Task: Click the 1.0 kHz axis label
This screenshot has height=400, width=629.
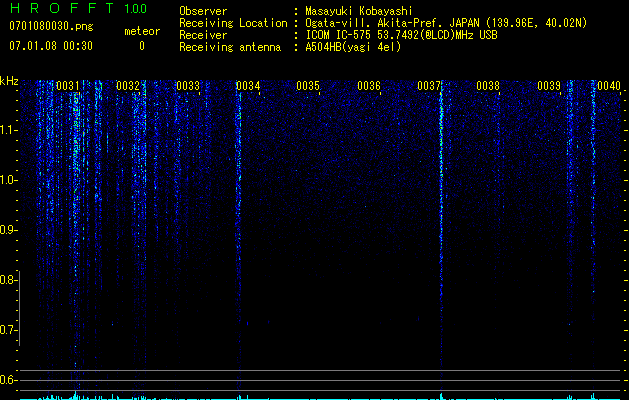Action: coord(8,180)
